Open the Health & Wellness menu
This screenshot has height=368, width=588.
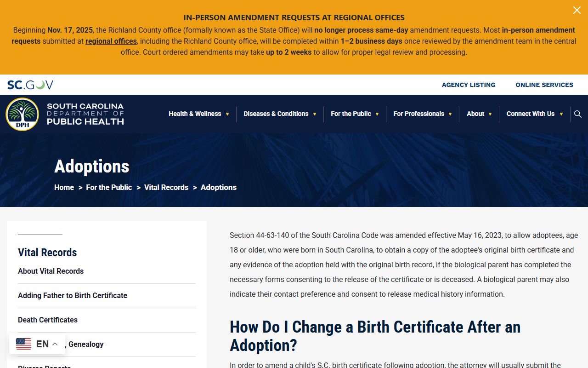195,114
